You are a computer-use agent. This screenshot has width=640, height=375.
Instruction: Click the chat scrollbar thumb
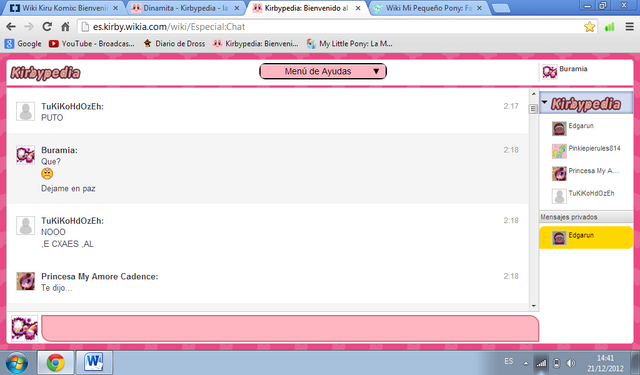[533, 109]
